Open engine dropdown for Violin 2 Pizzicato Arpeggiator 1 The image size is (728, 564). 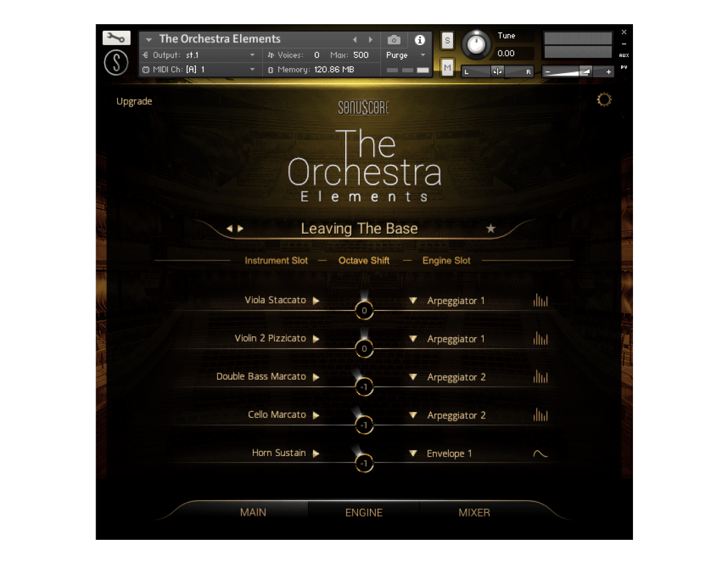(413, 339)
